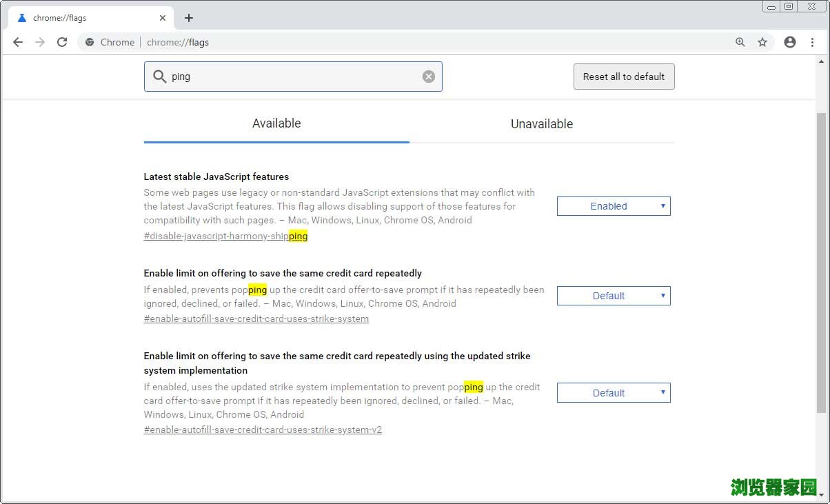Open the Enabled dropdown for JavaScript features

coord(614,206)
